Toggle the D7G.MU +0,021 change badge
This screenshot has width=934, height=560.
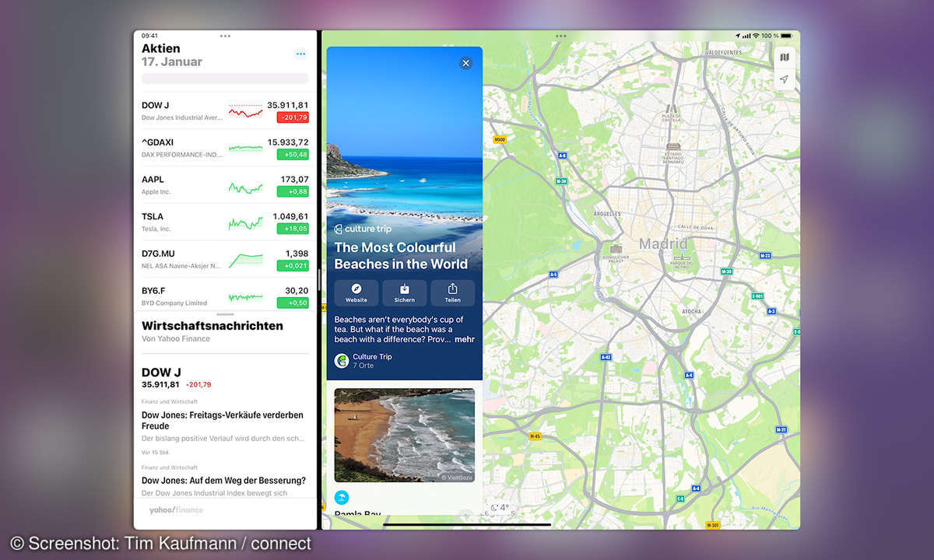pos(293,266)
